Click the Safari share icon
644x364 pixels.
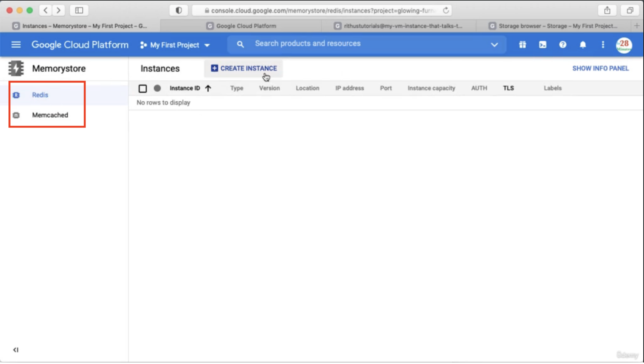click(607, 11)
